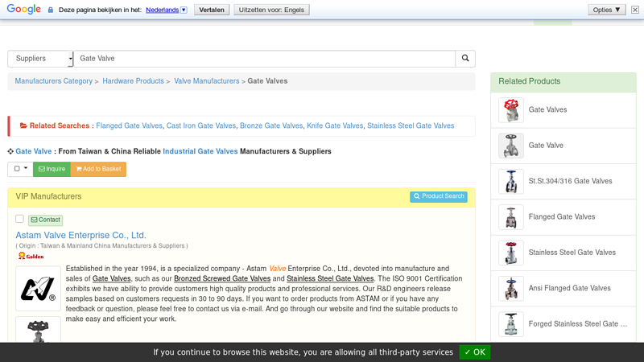Click the Gate Valve heading link
Screen dimensions: 644x362
coord(34,151)
